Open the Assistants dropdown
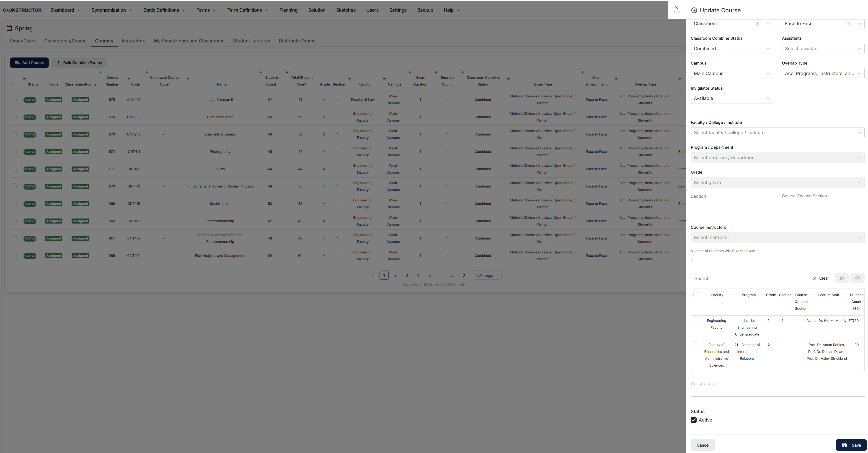Viewport: 868px width, 453px height. pyautogui.click(x=823, y=49)
